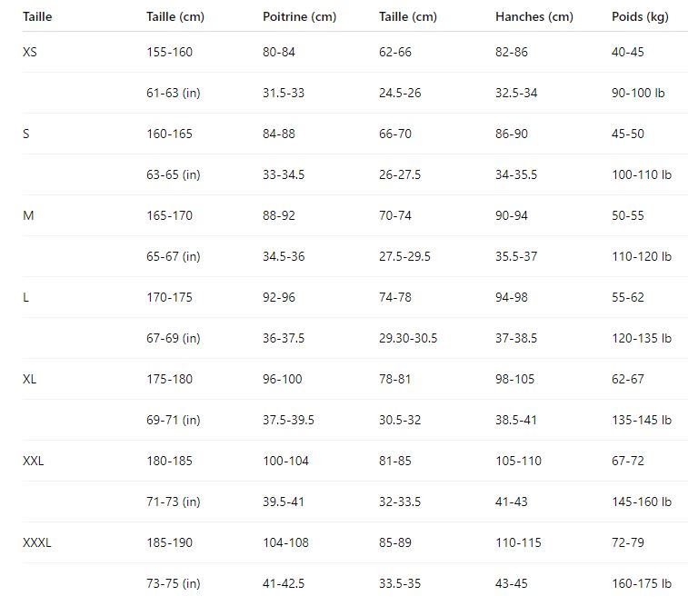688x616 pixels.
Task: Click the 29.30-30.5 waist cell
Action: click(408, 338)
